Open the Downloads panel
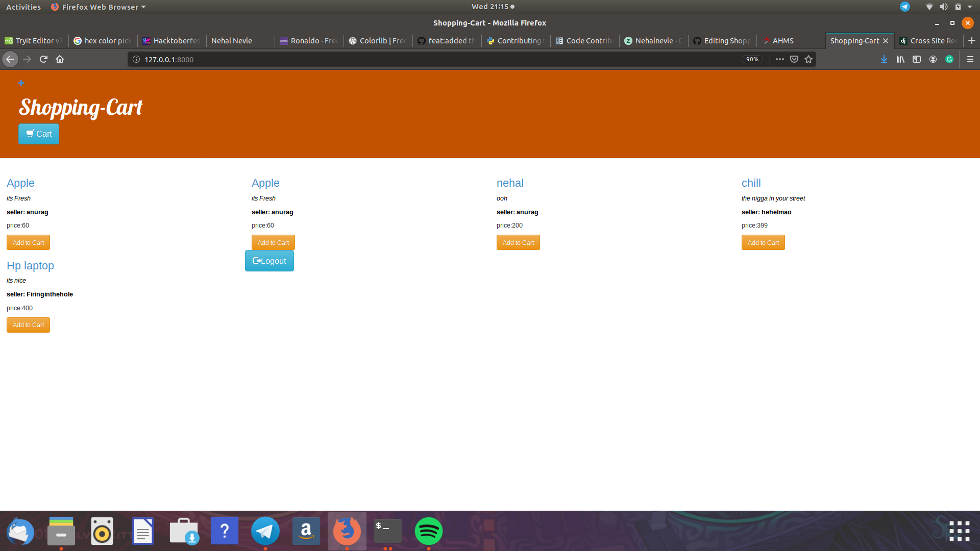 (x=884, y=59)
